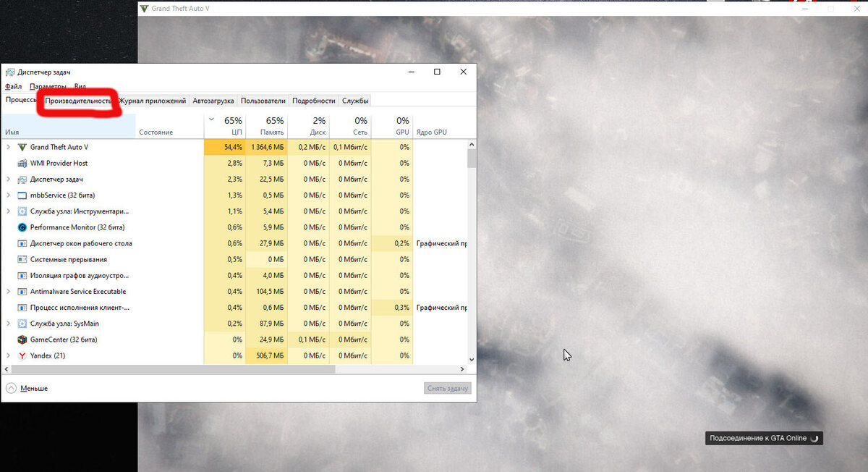
Task: Click the 0,2% GPU cell for Диспетчер окон
Action: coord(392,243)
